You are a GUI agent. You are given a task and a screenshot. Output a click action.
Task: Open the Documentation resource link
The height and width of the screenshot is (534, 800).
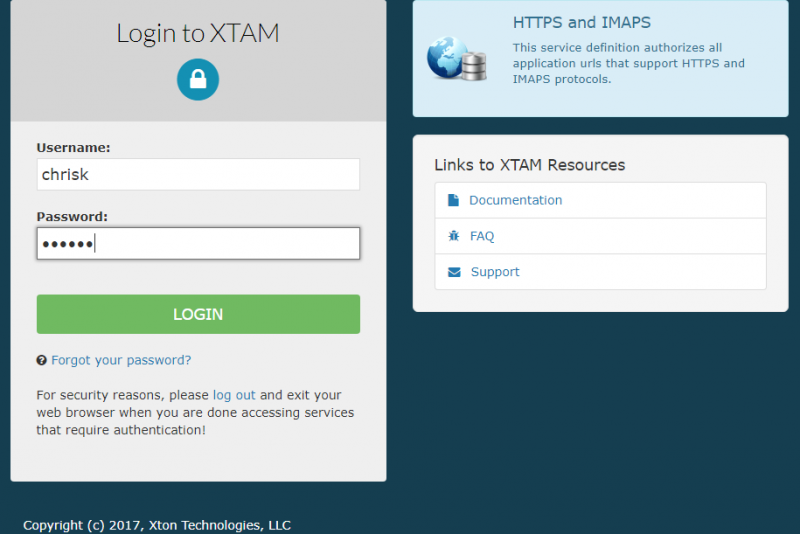point(515,200)
